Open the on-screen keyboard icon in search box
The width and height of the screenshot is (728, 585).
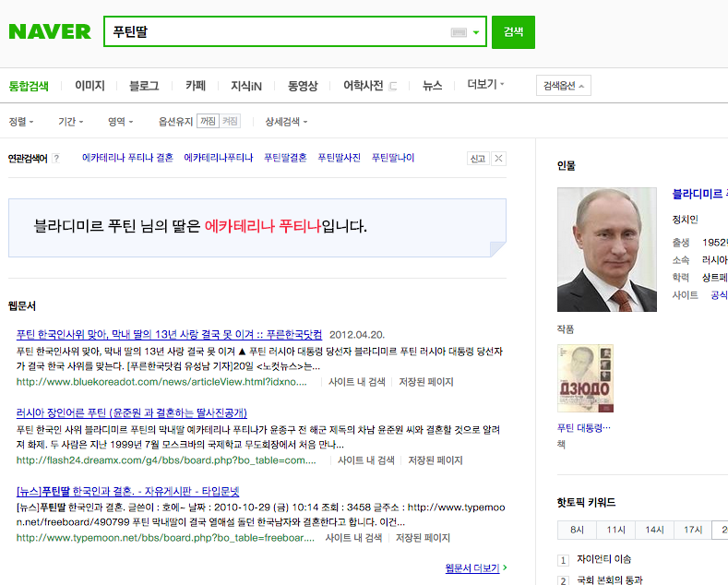click(x=459, y=32)
